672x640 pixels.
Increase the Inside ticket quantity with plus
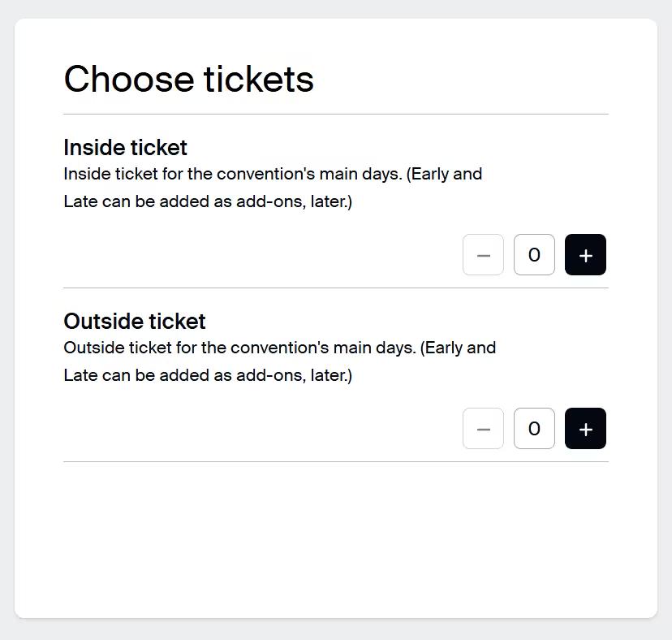click(585, 255)
